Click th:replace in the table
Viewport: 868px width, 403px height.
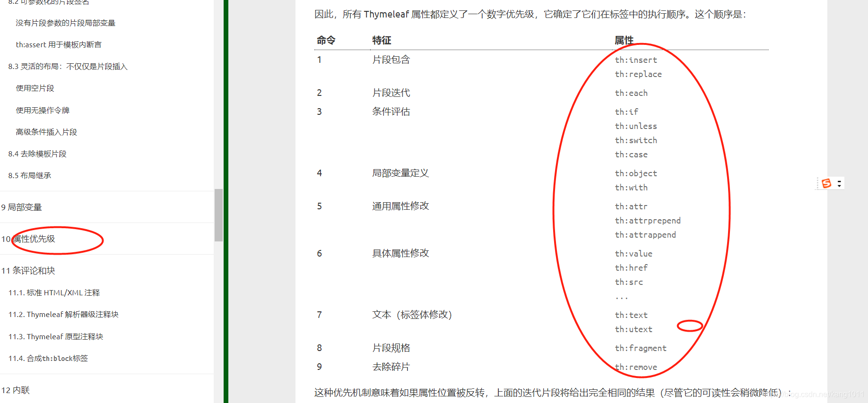[x=638, y=74]
